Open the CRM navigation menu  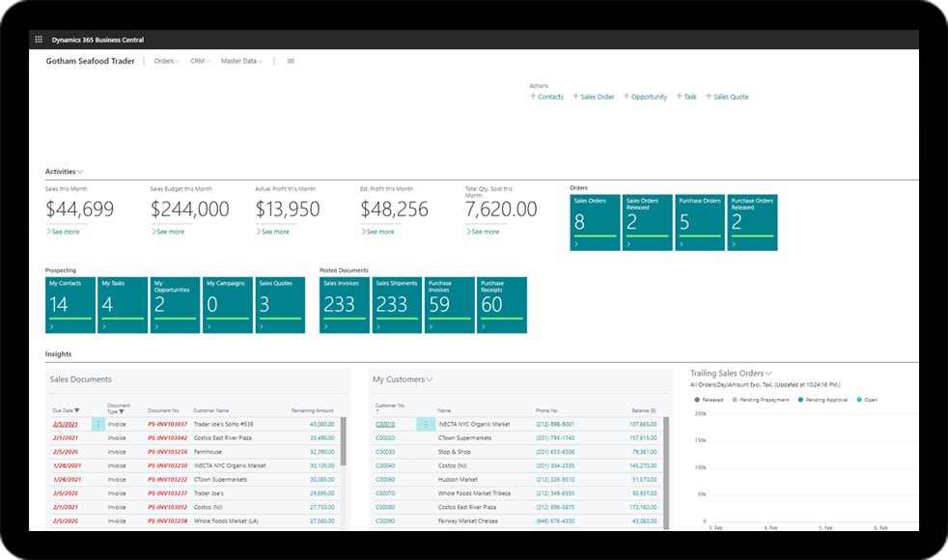click(200, 61)
